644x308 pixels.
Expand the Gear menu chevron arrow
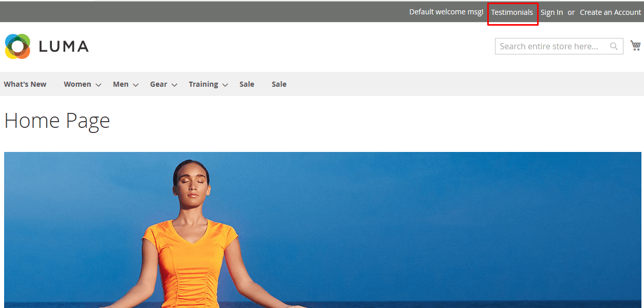click(x=174, y=85)
